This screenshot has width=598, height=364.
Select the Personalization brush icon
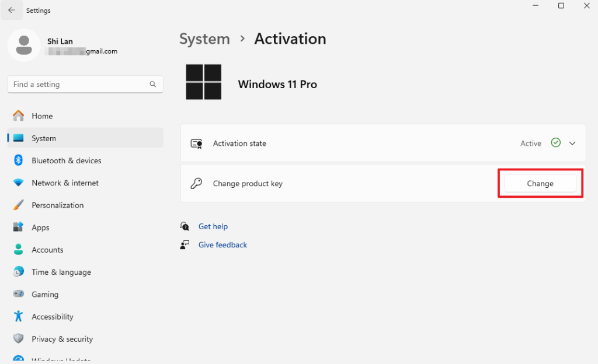pos(18,205)
